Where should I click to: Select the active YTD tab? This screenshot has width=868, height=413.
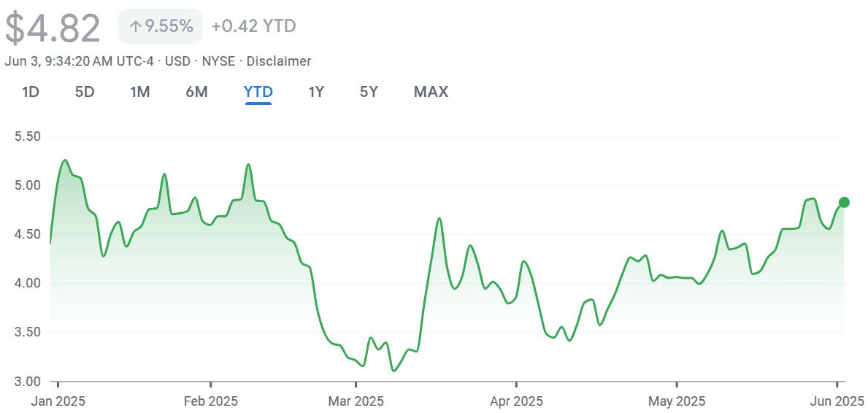(258, 92)
